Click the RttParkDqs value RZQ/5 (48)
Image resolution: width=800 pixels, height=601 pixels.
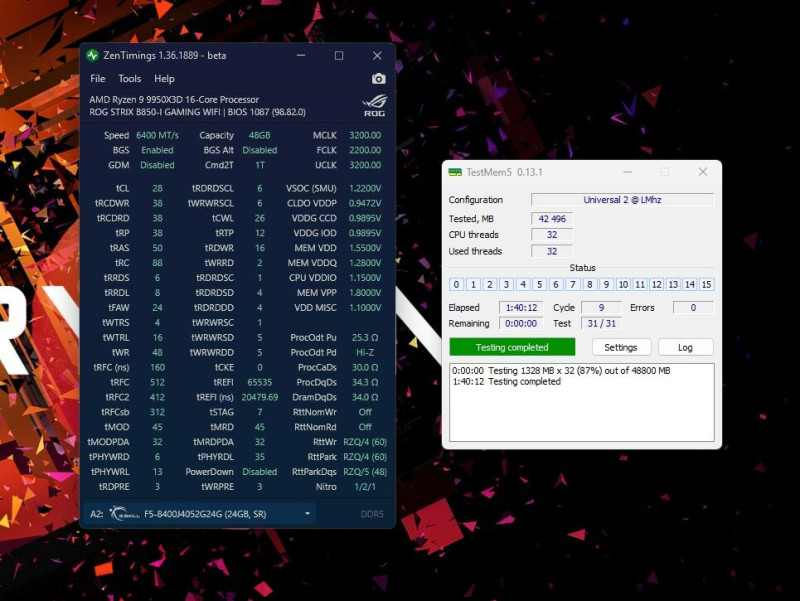(x=365, y=471)
